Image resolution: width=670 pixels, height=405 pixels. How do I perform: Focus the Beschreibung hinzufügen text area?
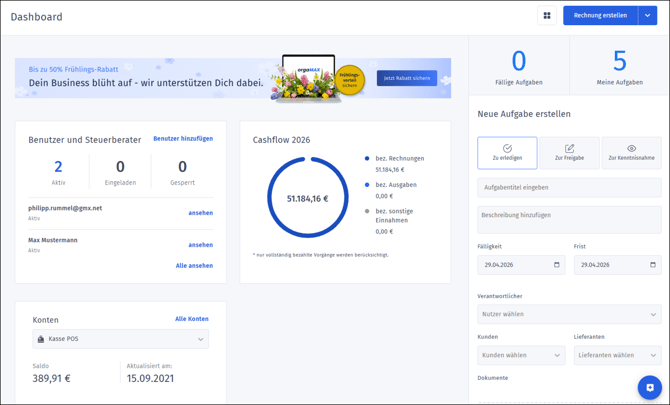pos(569,220)
